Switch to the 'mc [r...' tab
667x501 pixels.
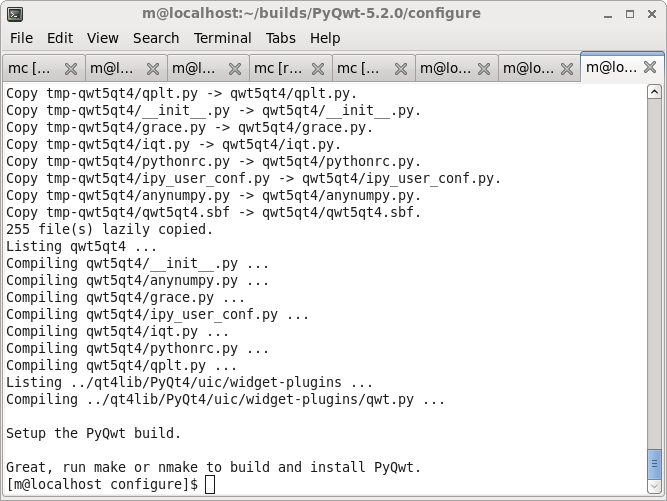(278, 68)
